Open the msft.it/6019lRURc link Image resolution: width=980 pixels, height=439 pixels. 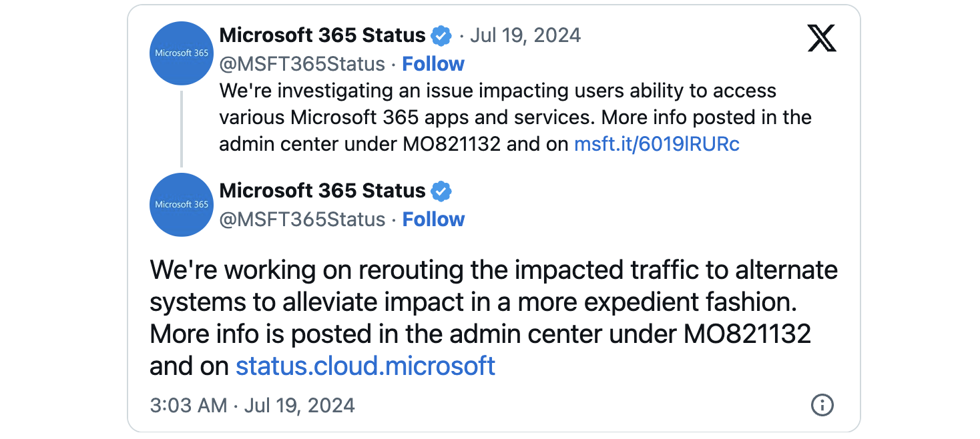(657, 144)
